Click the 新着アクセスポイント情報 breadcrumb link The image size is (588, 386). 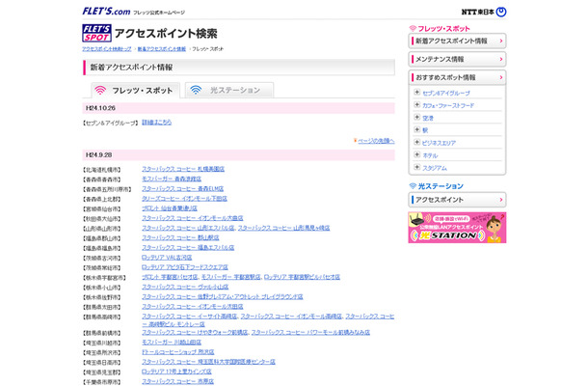pyautogui.click(x=162, y=49)
